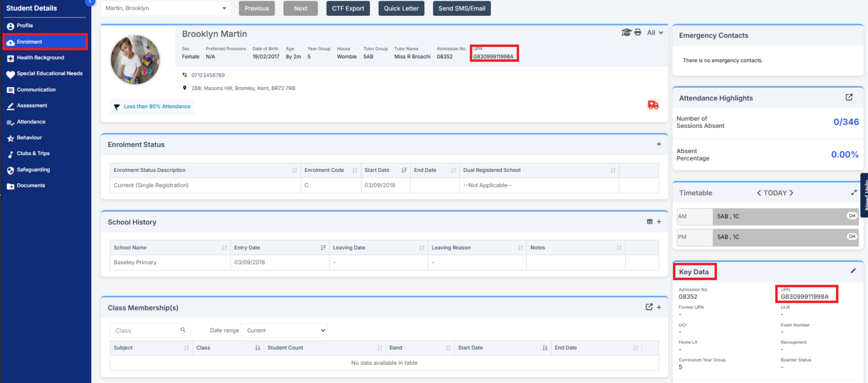Add a new Class Membership entry
Screen dimensions: 868x383
[x=659, y=307]
